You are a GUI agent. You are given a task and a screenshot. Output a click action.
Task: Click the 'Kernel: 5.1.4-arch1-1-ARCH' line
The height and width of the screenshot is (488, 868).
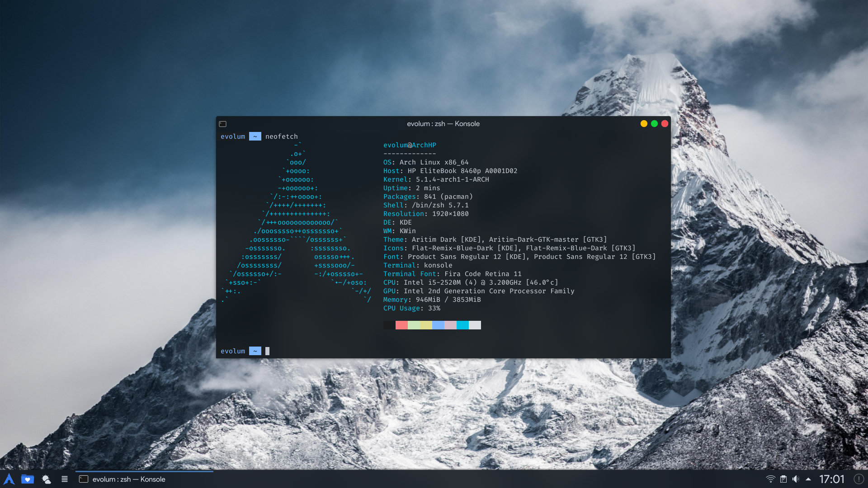point(436,179)
